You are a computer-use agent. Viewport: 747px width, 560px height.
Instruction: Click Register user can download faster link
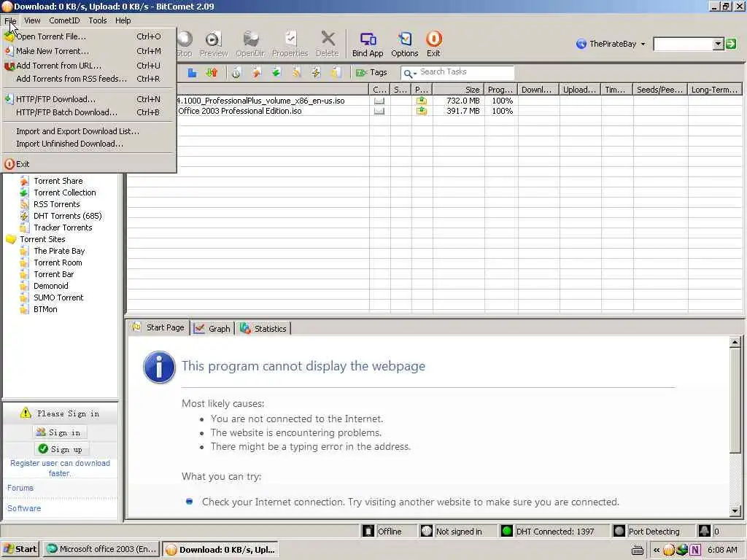point(60,468)
